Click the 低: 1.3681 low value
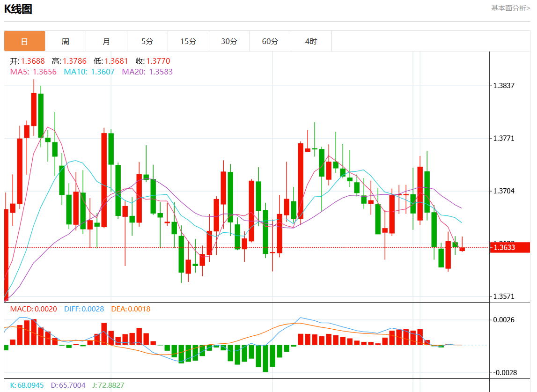The image size is (537, 392). click(110, 61)
